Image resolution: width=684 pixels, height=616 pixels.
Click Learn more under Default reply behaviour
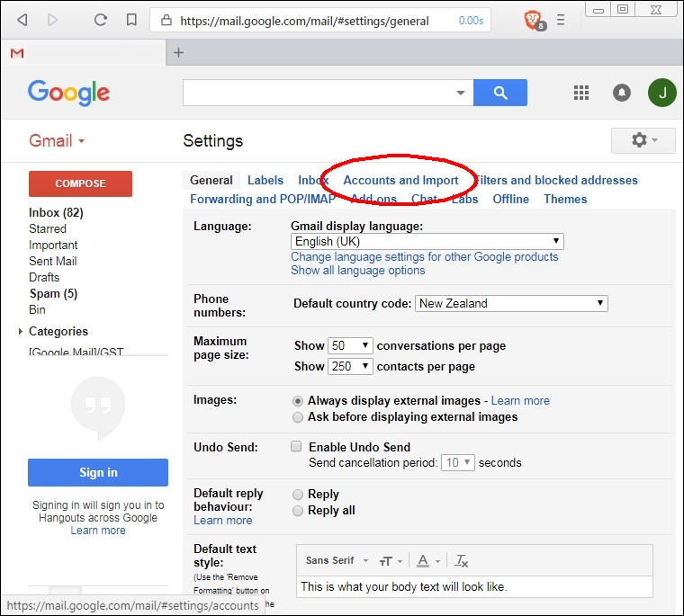coord(223,521)
